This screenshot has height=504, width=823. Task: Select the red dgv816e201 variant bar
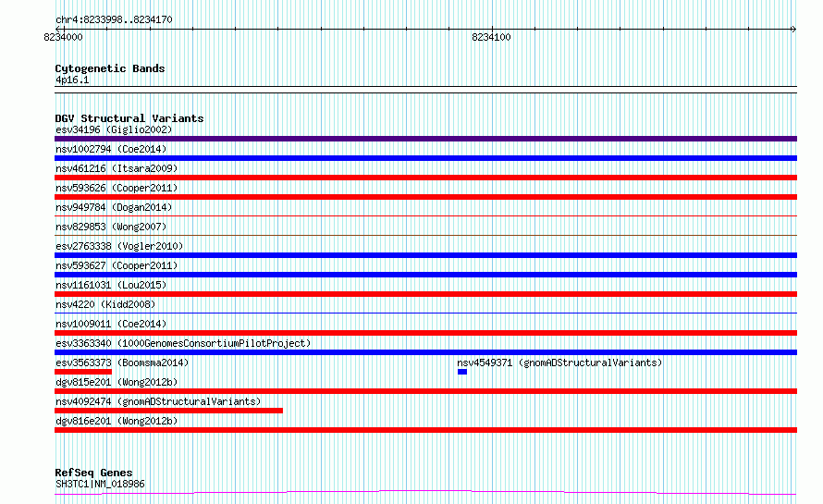[x=425, y=430]
